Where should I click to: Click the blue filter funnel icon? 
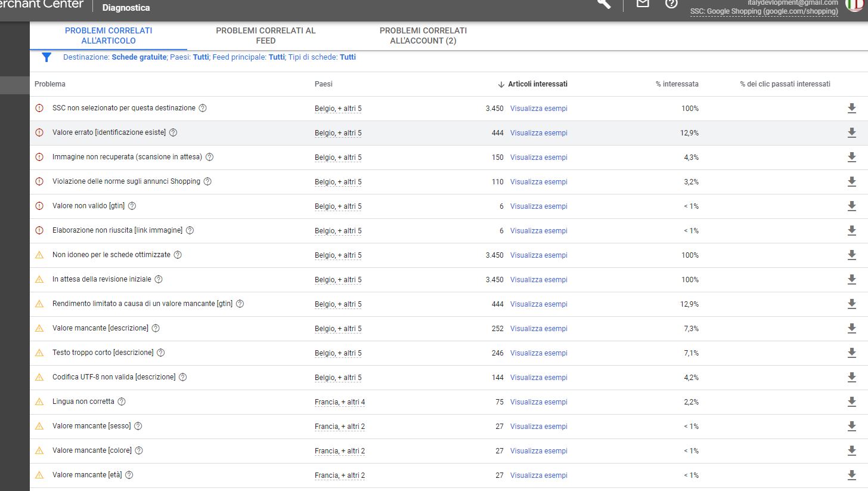coord(46,57)
